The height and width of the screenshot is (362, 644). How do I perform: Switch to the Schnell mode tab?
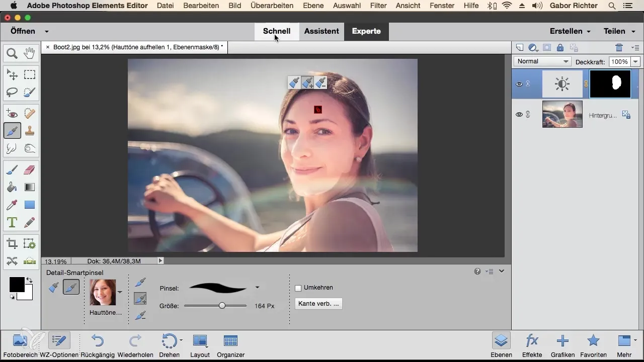click(277, 31)
